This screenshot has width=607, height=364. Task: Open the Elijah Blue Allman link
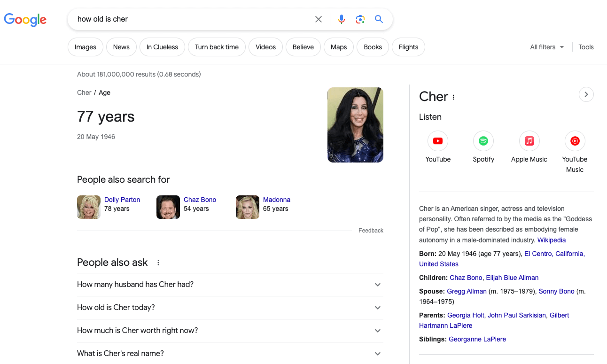[512, 278]
